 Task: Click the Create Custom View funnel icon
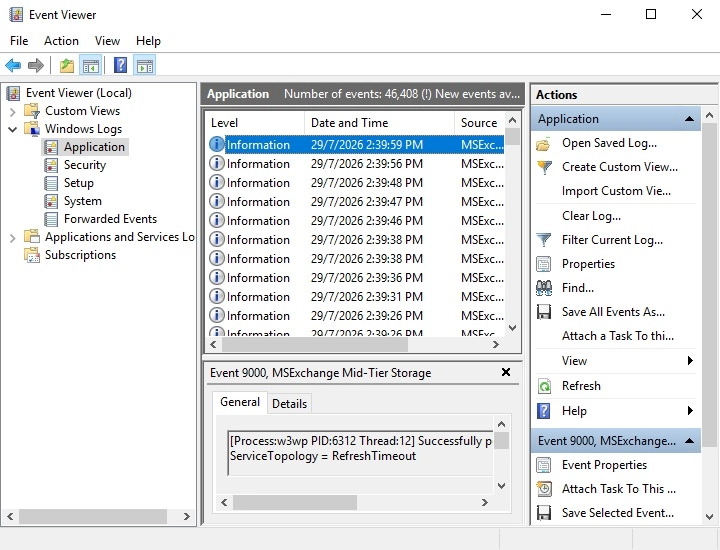pyautogui.click(x=544, y=167)
